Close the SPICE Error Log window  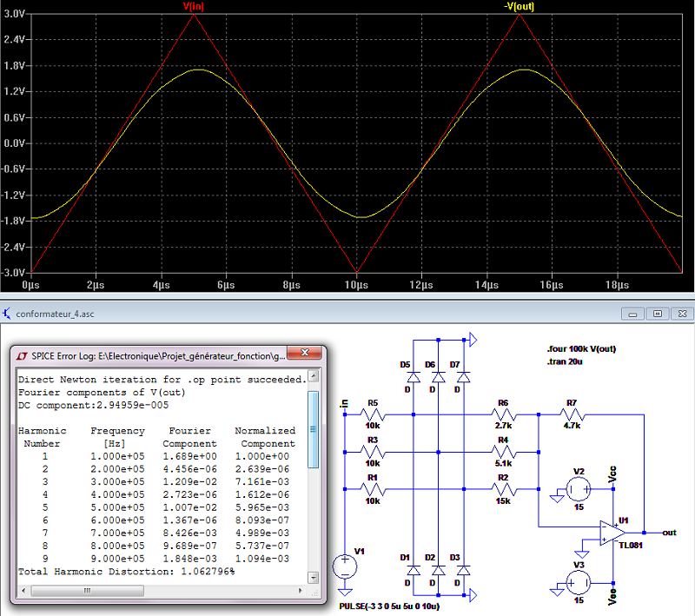(305, 353)
